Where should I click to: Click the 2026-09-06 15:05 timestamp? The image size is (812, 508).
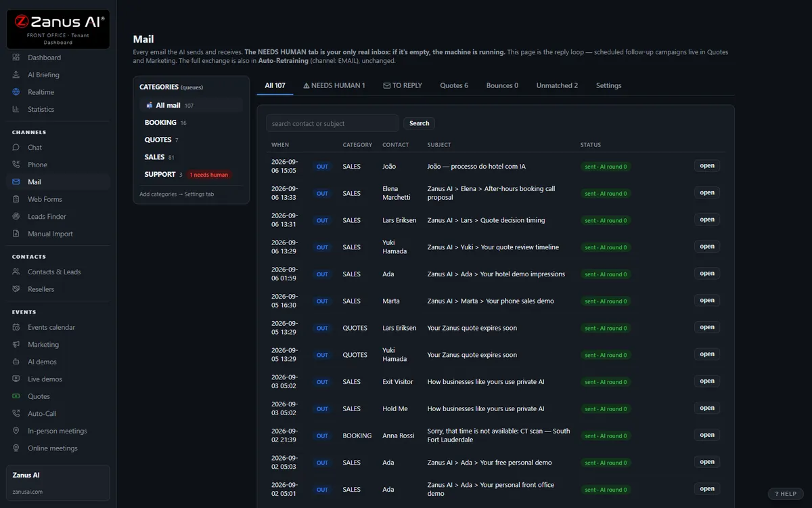[x=284, y=166]
